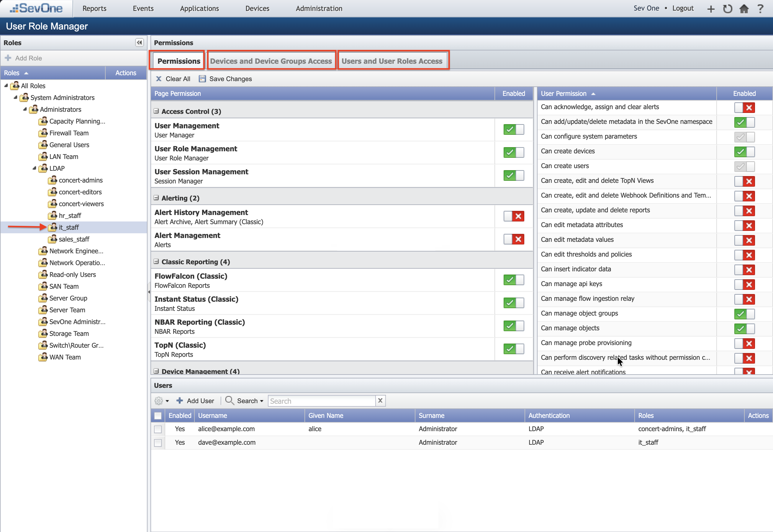
Task: Open help question mark icon
Action: tap(761, 9)
